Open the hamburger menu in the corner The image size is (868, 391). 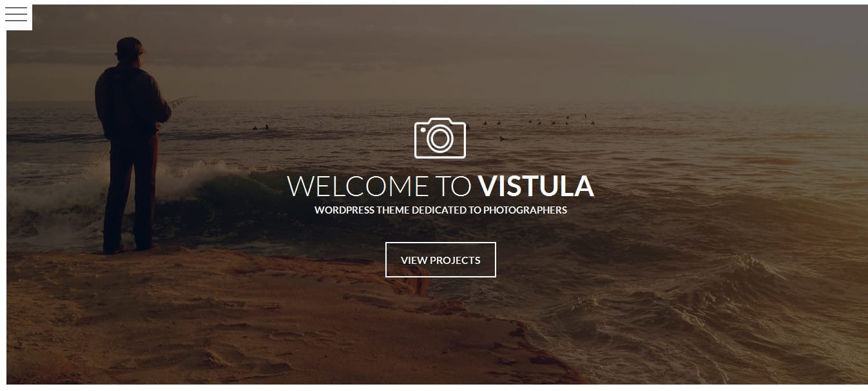pos(16,15)
